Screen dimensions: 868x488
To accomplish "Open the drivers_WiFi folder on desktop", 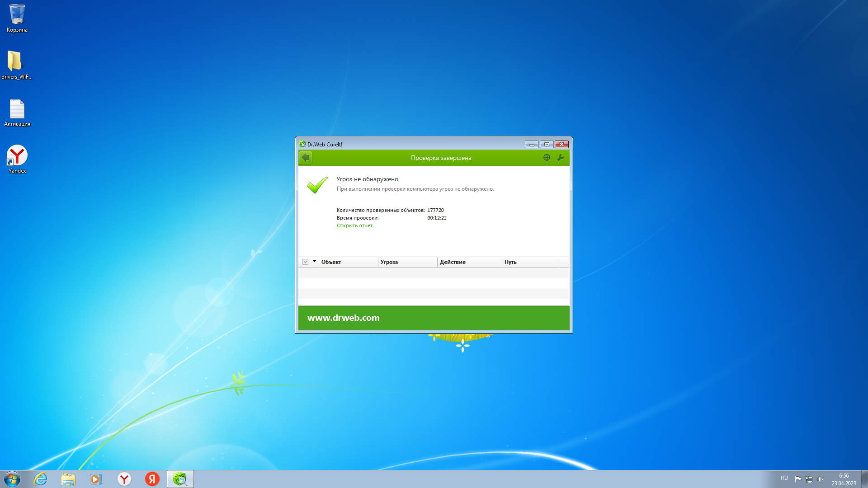I will (16, 65).
